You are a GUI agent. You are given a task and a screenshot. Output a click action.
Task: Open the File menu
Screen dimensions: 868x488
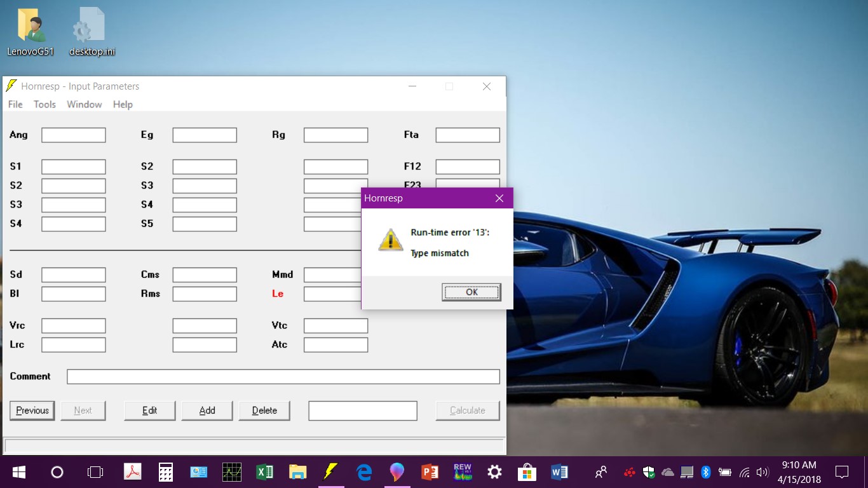coord(15,104)
